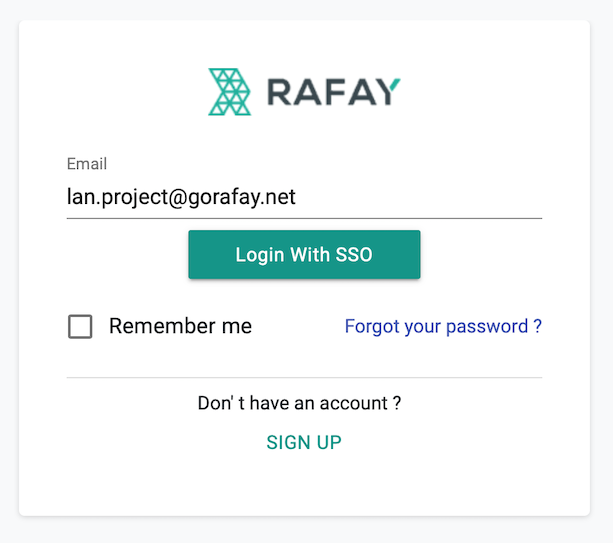This screenshot has width=613, height=543.
Task: Select the Remember me label text
Action: [180, 326]
